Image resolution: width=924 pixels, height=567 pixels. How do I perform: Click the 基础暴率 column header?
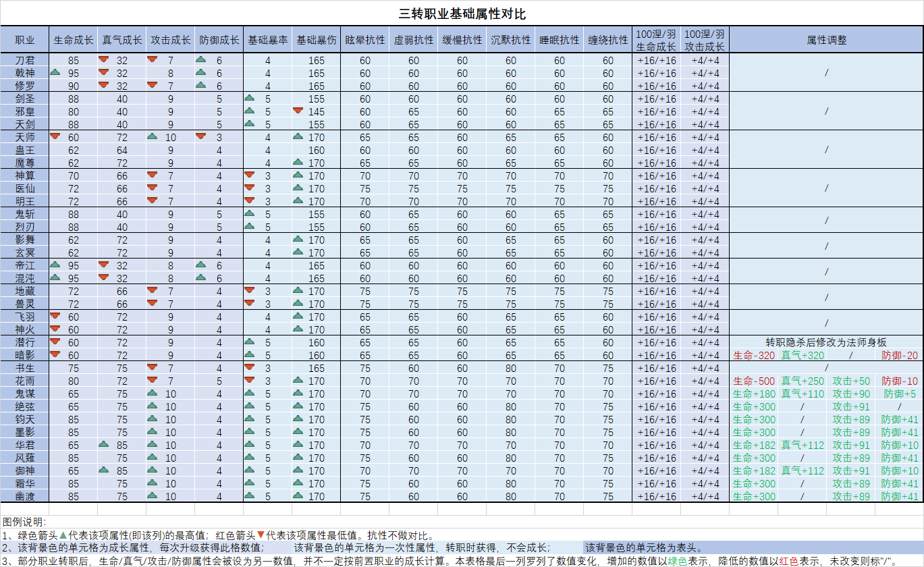[268, 40]
